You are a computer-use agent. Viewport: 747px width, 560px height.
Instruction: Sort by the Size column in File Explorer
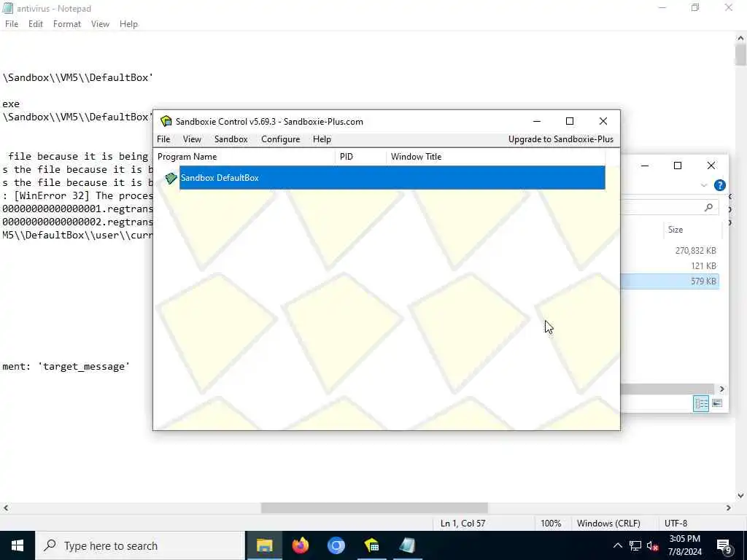pyautogui.click(x=692, y=230)
